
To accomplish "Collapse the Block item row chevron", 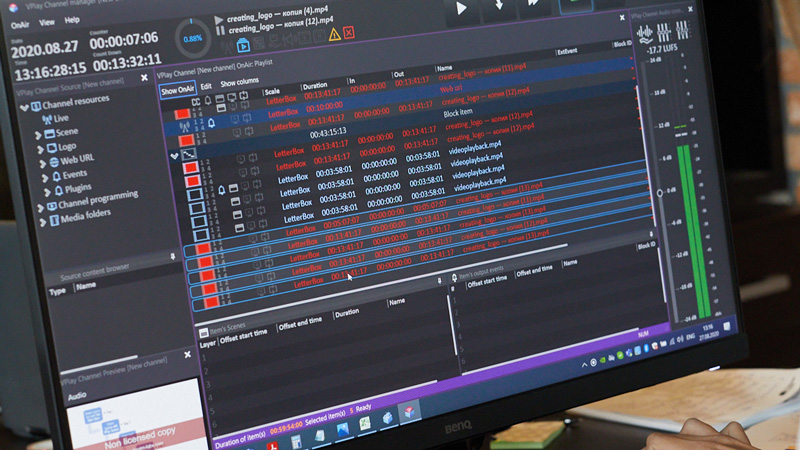I will 174,156.
